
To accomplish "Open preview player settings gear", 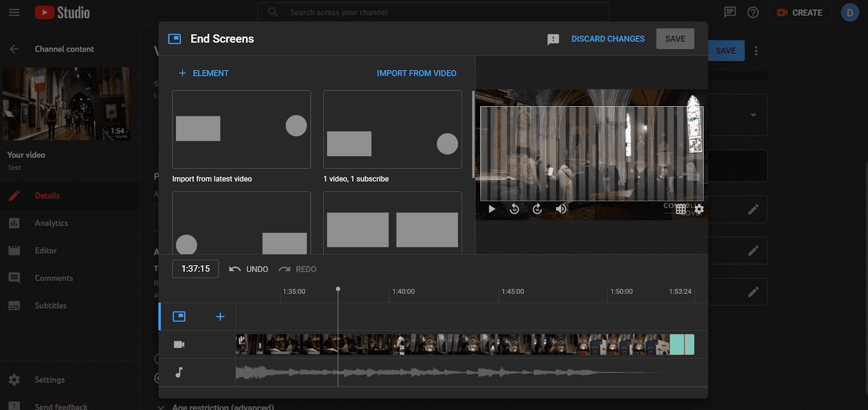I will click(x=699, y=209).
